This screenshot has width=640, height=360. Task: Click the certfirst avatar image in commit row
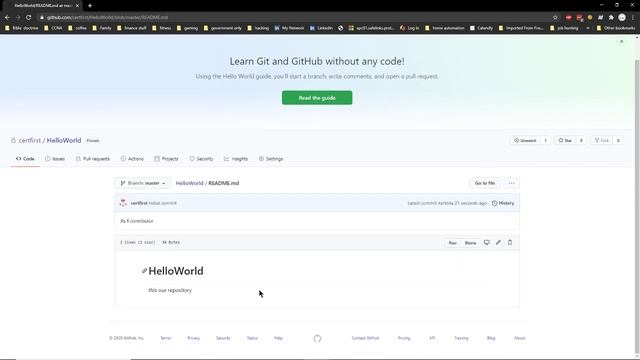(x=123, y=203)
